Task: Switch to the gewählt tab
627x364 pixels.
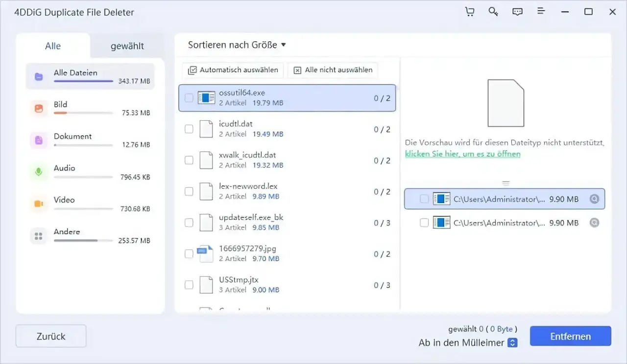Action: pos(127,46)
